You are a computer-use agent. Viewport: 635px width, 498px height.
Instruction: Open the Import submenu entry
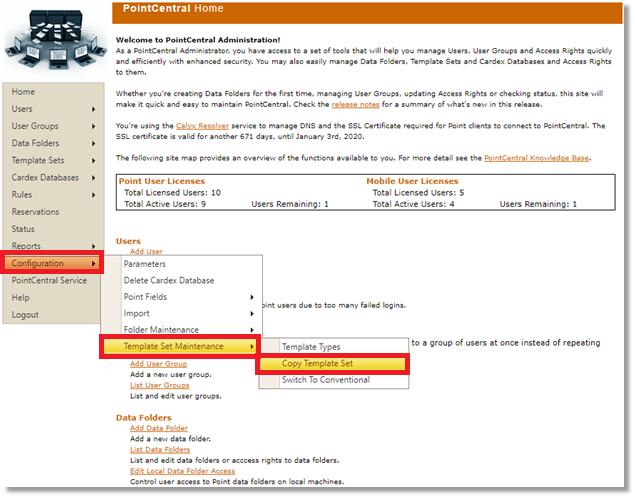click(136, 313)
